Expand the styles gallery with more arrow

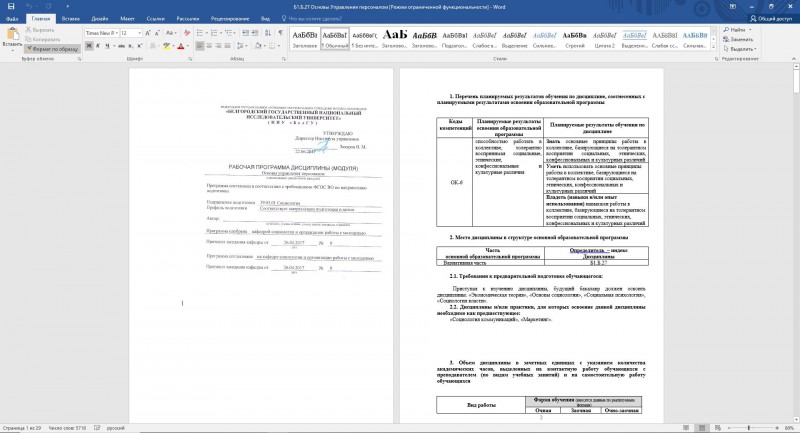[x=713, y=47]
